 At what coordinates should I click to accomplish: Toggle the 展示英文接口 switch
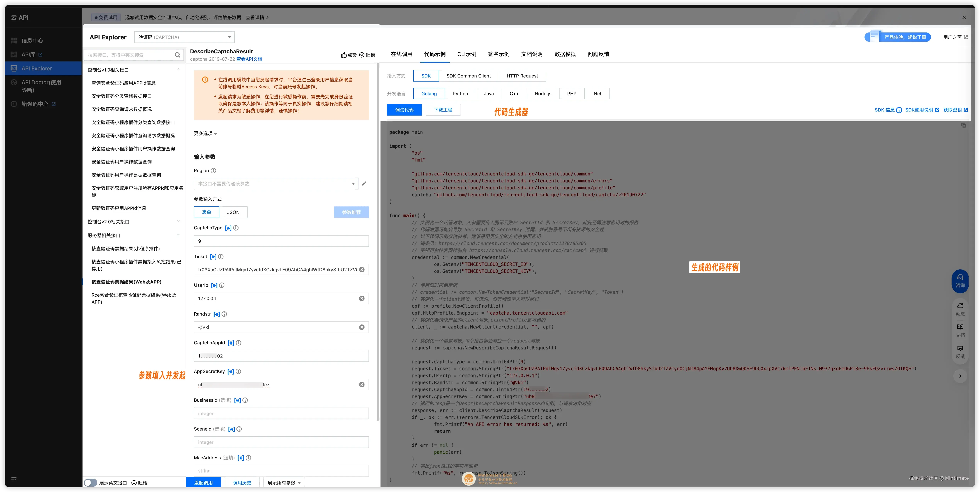pyautogui.click(x=91, y=483)
